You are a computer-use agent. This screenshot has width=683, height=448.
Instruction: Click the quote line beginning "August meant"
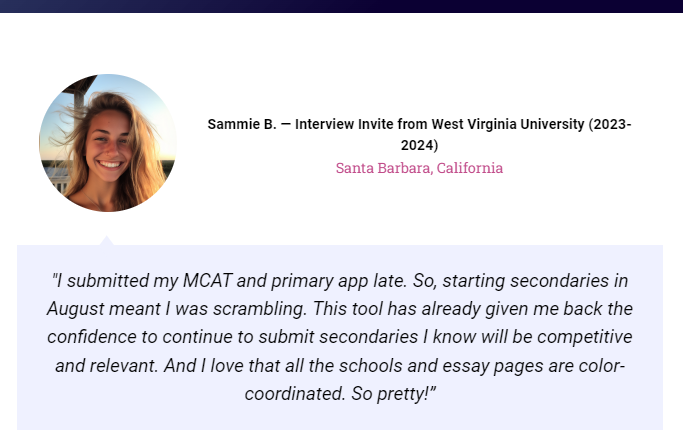(x=340, y=309)
